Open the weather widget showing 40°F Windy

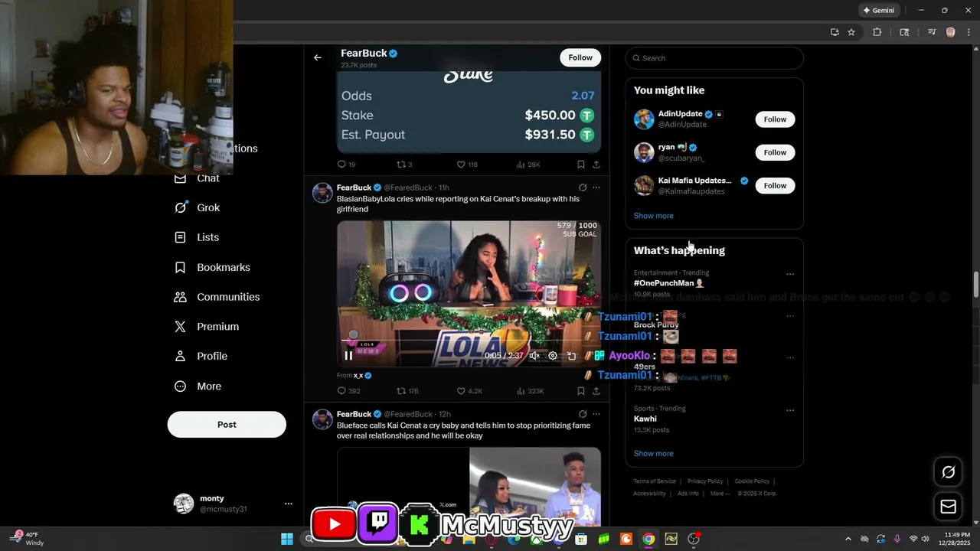tap(28, 539)
